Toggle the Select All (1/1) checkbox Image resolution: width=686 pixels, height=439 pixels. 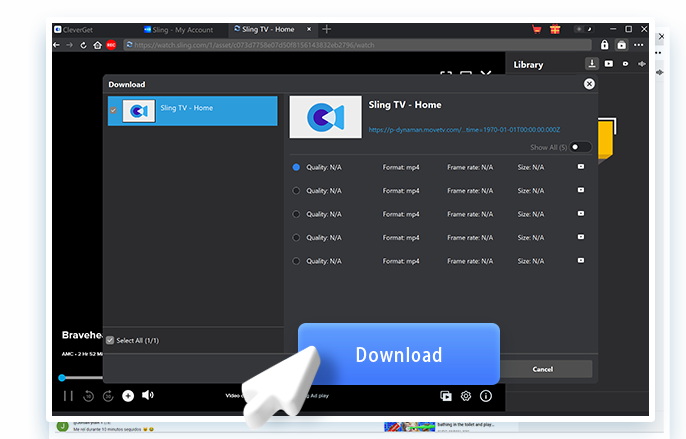(110, 340)
